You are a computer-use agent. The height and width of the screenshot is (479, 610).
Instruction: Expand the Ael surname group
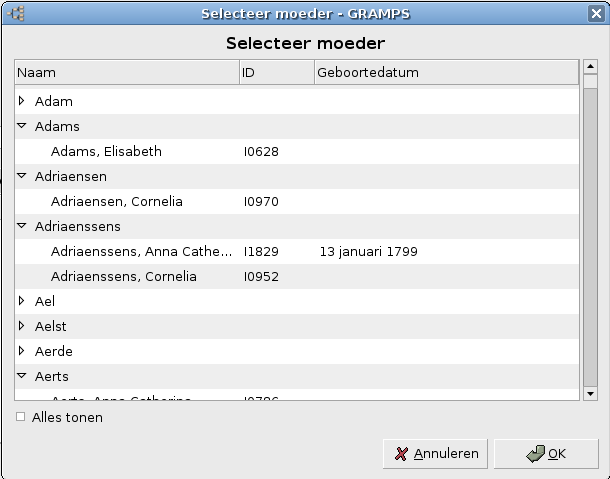tap(22, 301)
